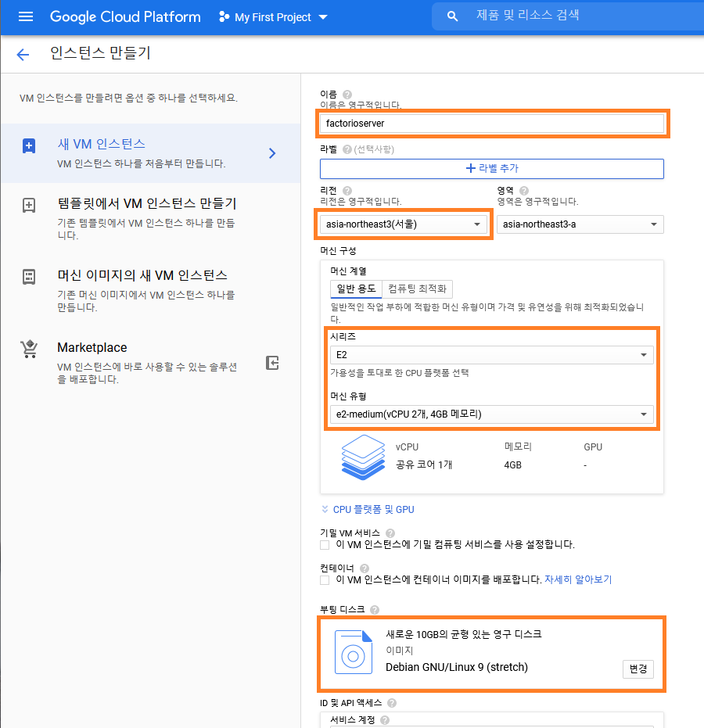Click the help icon next to 이름
This screenshot has height=728, width=704.
[347, 95]
